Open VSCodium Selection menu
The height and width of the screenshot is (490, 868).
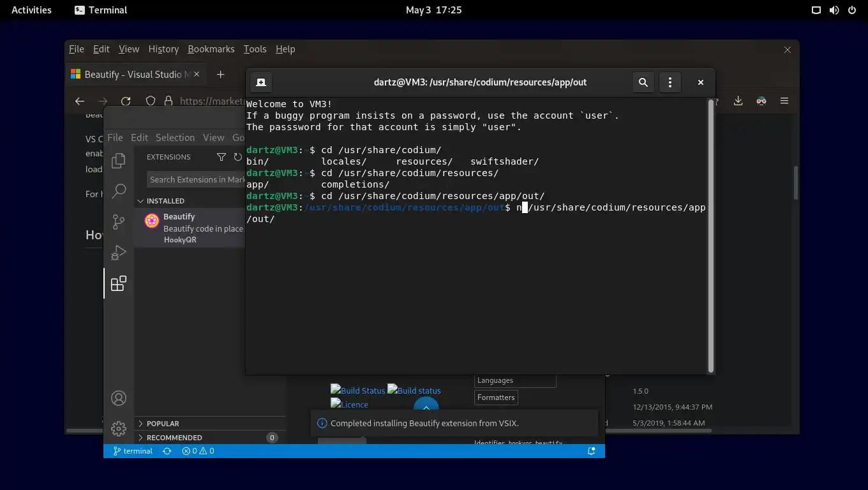[175, 137]
